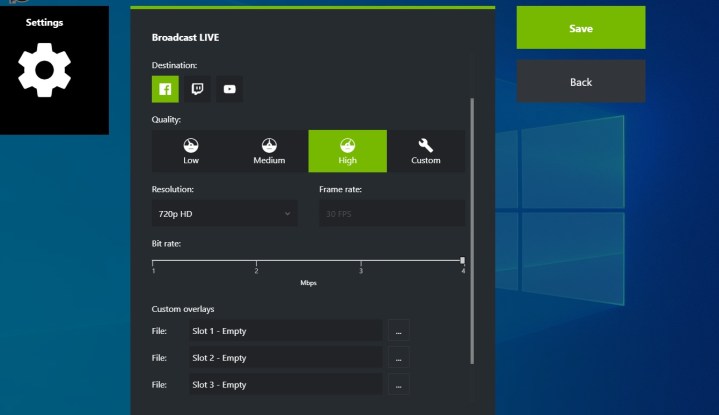The height and width of the screenshot is (415, 719).
Task: Click the settings panel vertical scrollbar
Action: pyautogui.click(x=473, y=230)
